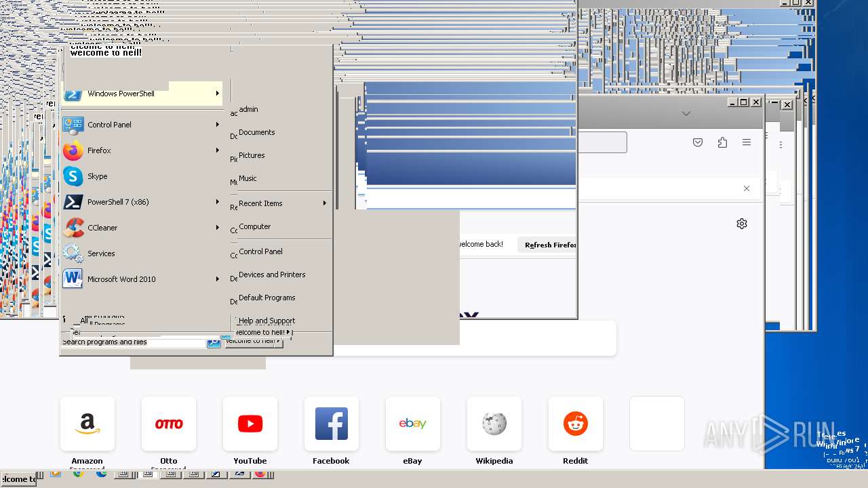The image size is (868, 488).
Task: Open Pictures in the Start menu
Action: click(x=252, y=155)
